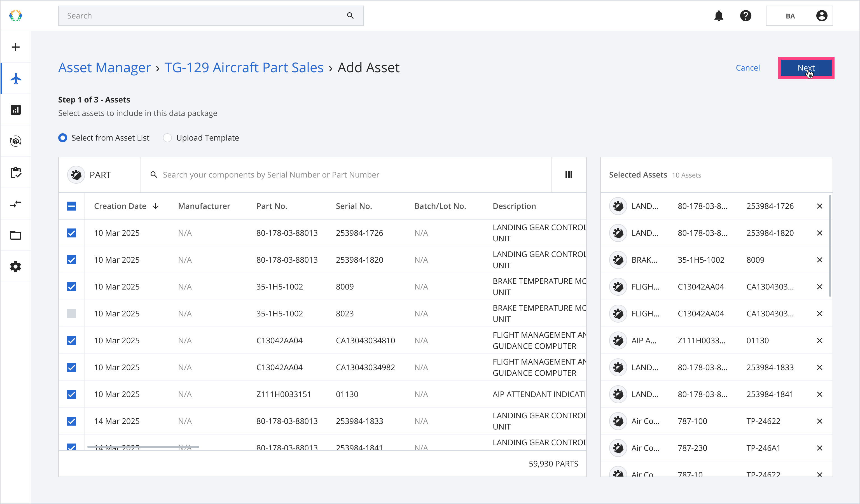The height and width of the screenshot is (504, 860).
Task: Uncheck the row with serial 8009
Action: point(72,287)
